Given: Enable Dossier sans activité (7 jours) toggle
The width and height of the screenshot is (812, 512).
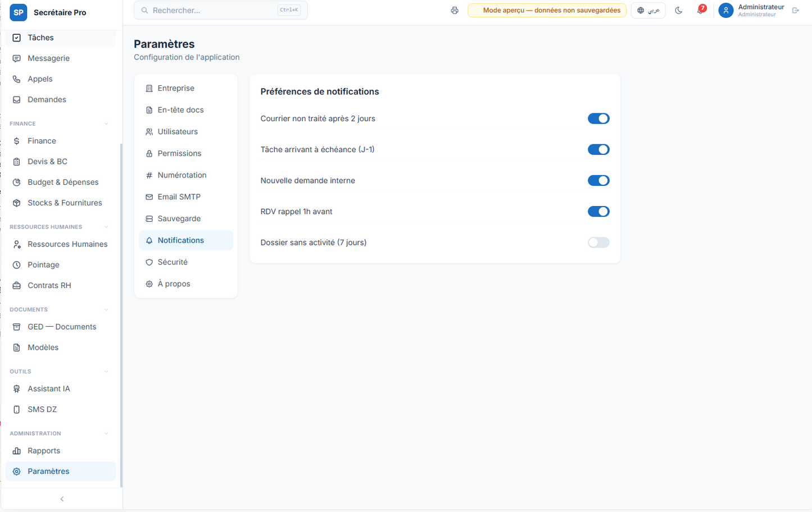Looking at the screenshot, I should point(598,243).
